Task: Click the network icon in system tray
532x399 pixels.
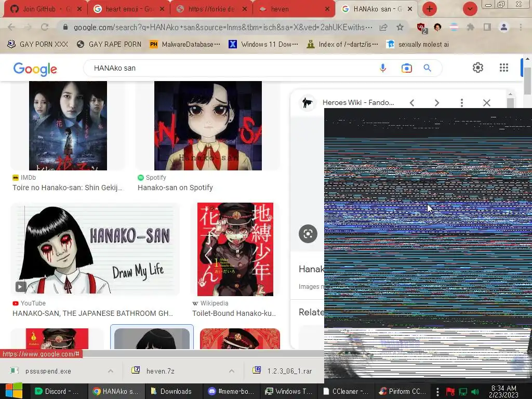Action: [x=463, y=392]
